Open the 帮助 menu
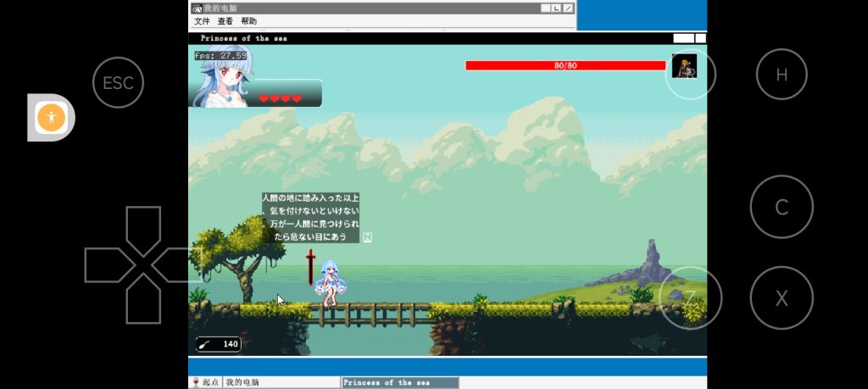This screenshot has height=389, width=868. [248, 21]
